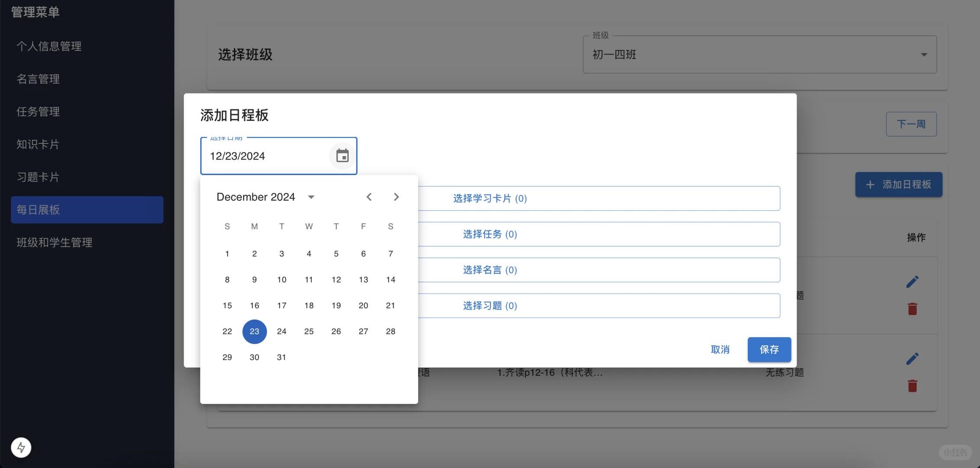Go to previous month using the left chevron
Screen dimensions: 980x468
click(x=369, y=197)
